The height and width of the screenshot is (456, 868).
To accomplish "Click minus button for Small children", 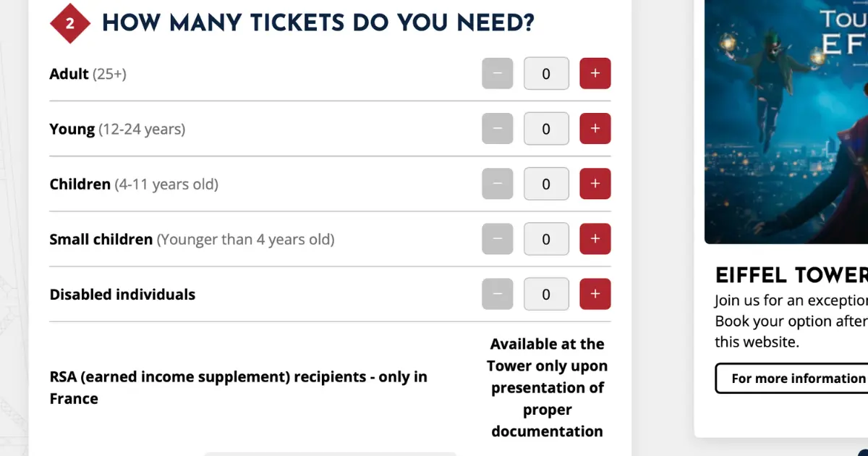I will point(498,239).
